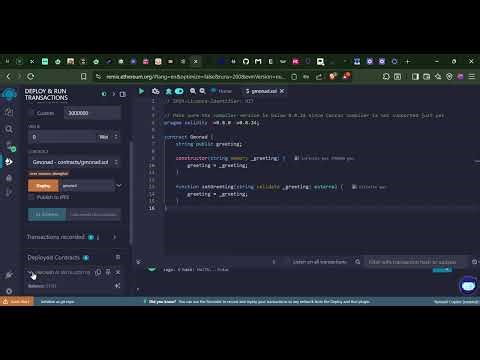Image resolution: width=480 pixels, height=360 pixels.
Task: Click the terminal search magnifier icon
Action: point(358,262)
